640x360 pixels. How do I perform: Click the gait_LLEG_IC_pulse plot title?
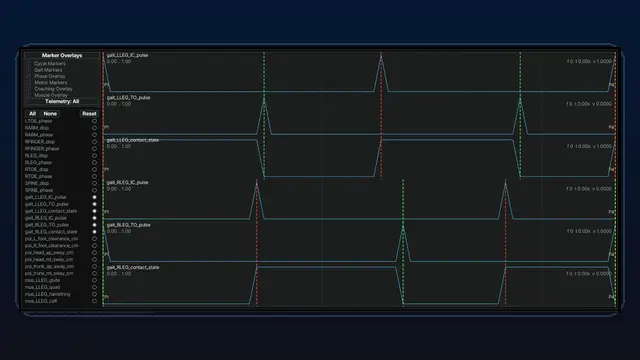[x=127, y=55]
